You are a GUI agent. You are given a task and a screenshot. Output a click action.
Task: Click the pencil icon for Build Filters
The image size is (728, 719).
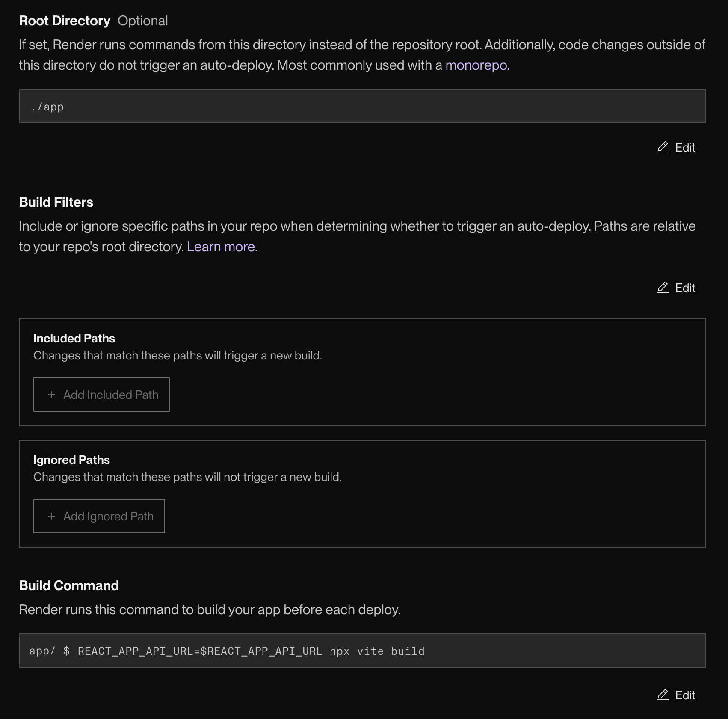click(x=663, y=288)
